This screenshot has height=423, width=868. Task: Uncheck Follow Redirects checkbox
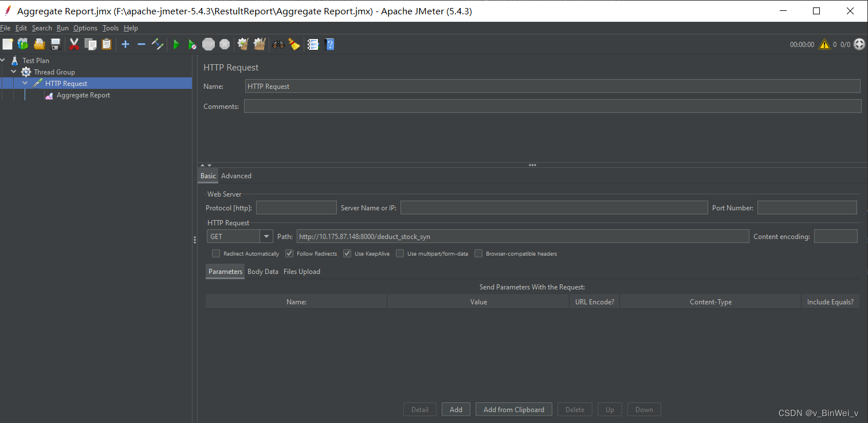(289, 253)
